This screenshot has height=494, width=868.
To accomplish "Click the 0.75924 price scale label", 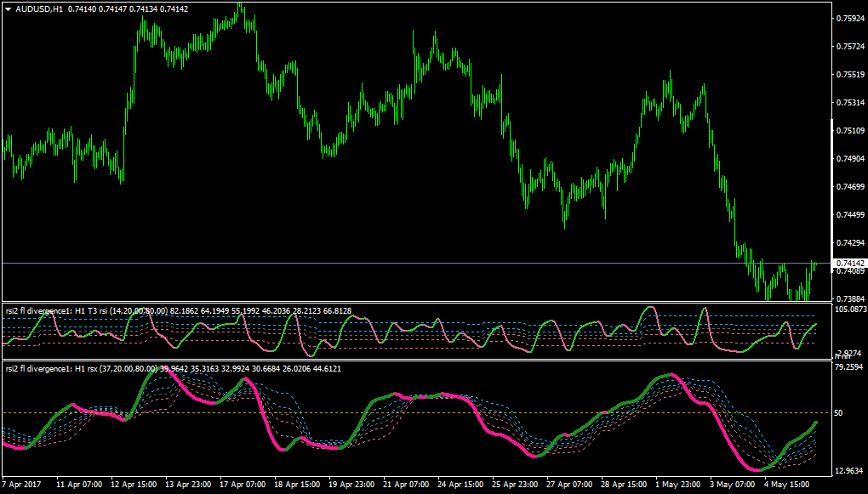I will (851, 18).
